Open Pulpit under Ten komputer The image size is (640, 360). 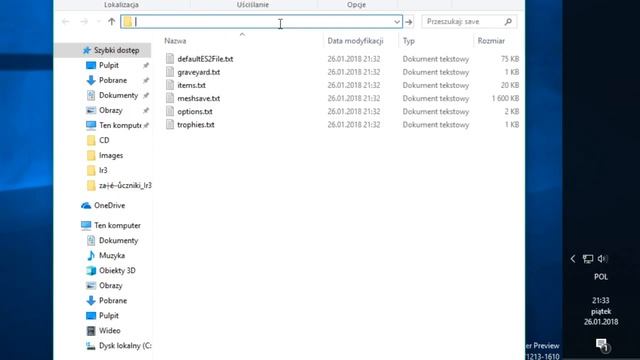(x=109, y=316)
